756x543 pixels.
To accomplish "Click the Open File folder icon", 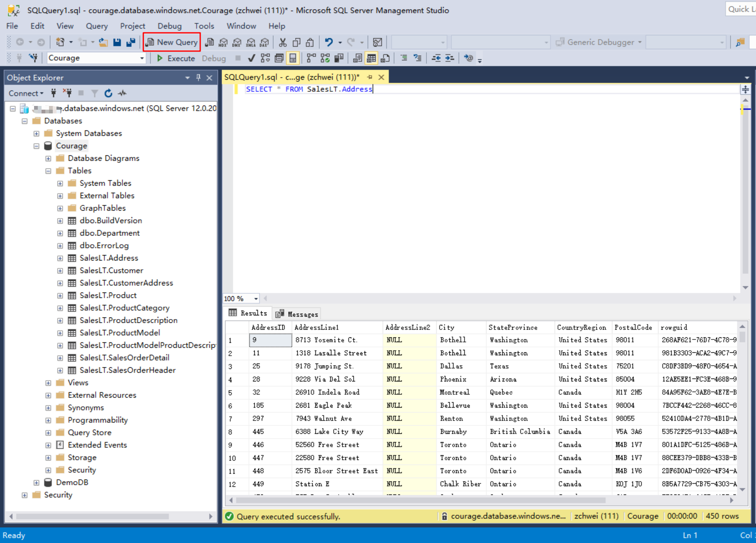I will [x=103, y=42].
